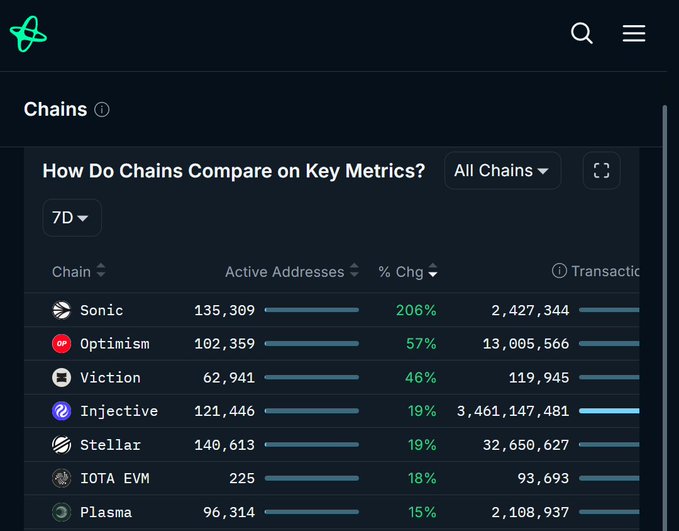This screenshot has height=531, width=679.
Task: Click Sonic's 2,427,344 transactions value
Action: pos(530,310)
